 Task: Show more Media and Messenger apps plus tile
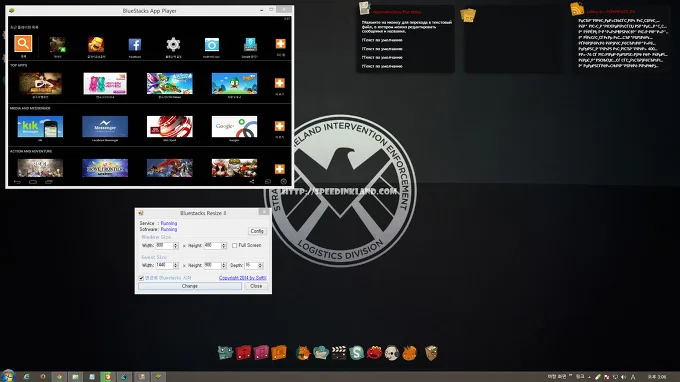point(280,126)
